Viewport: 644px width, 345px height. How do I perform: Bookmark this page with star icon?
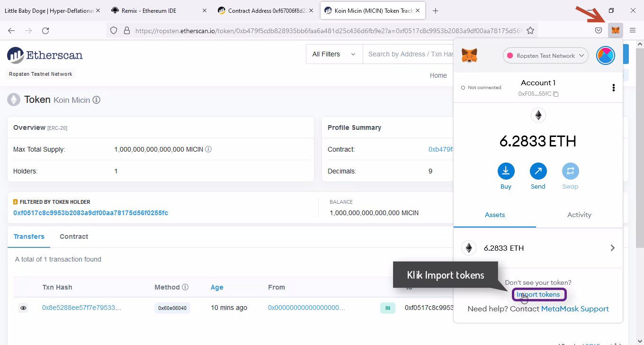[530, 30]
